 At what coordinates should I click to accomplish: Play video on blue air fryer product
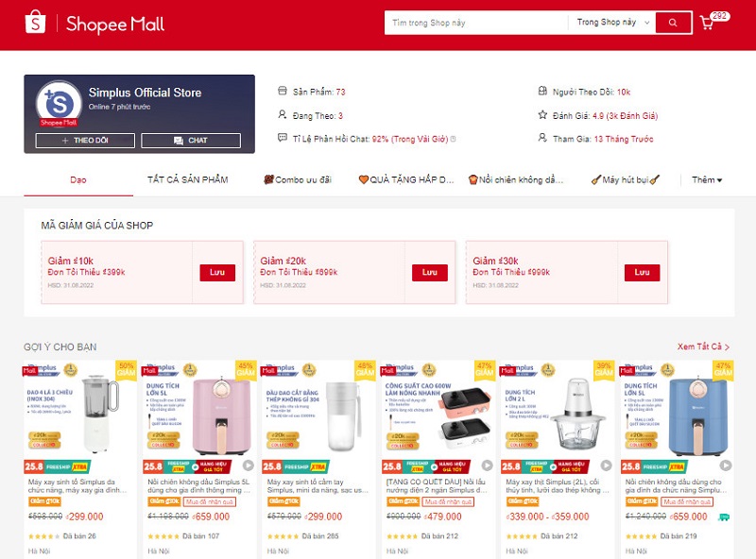pyautogui.click(x=726, y=466)
